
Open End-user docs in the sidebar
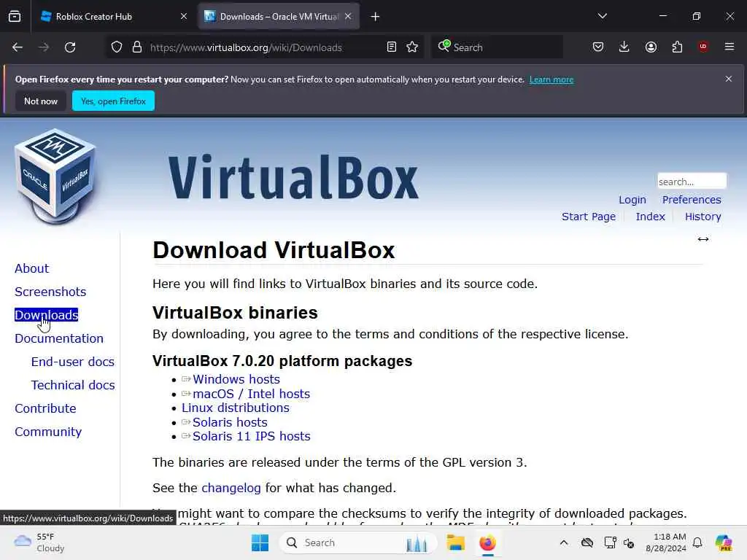[x=73, y=362]
